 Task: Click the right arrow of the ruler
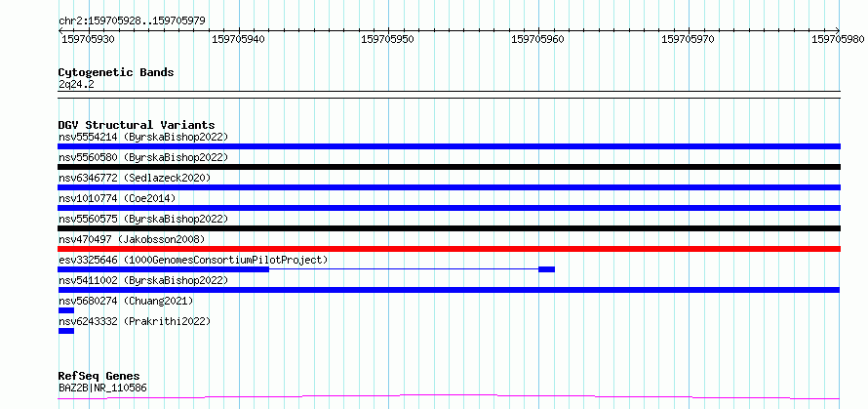[838, 31]
